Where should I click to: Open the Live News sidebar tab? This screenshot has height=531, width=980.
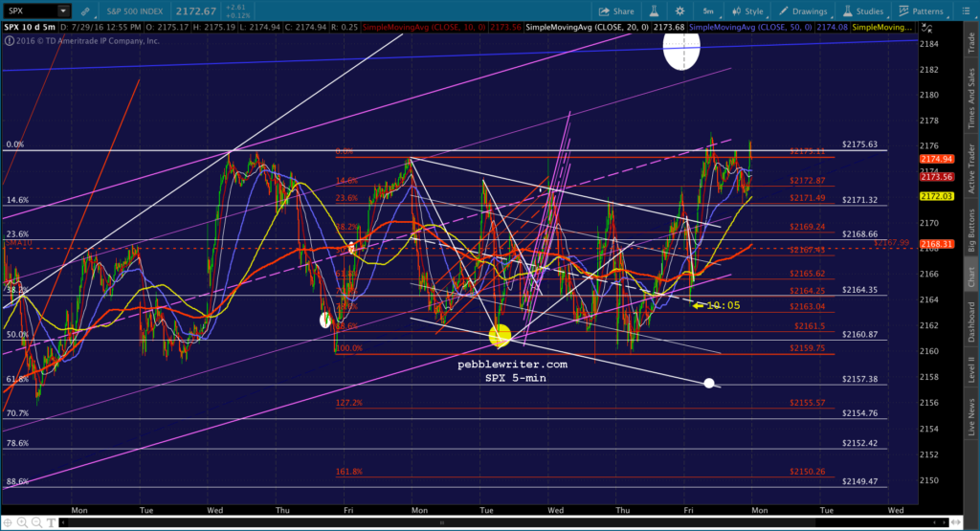tap(971, 417)
